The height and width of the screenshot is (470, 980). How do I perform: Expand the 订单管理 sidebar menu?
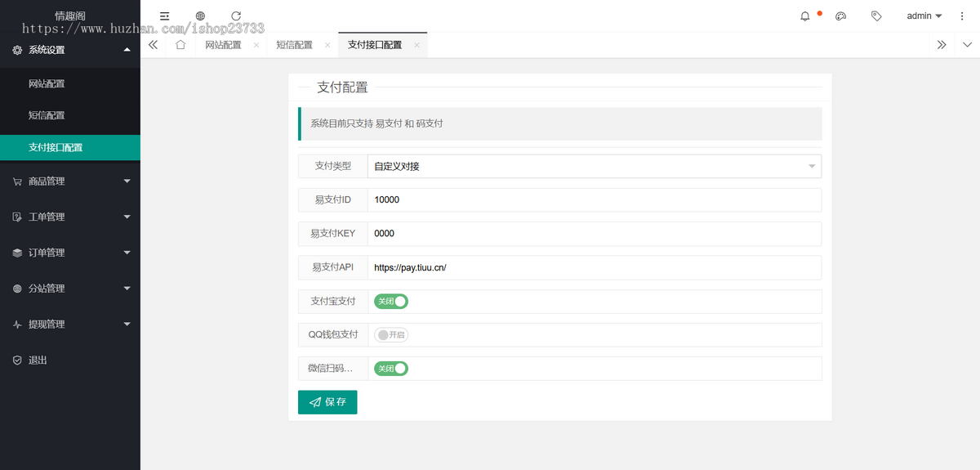click(x=70, y=253)
